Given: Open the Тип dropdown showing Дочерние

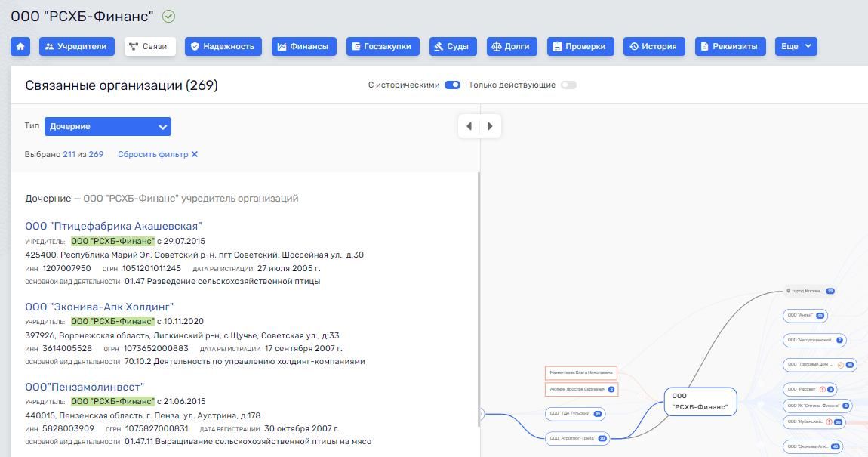Looking at the screenshot, I should pos(108,126).
